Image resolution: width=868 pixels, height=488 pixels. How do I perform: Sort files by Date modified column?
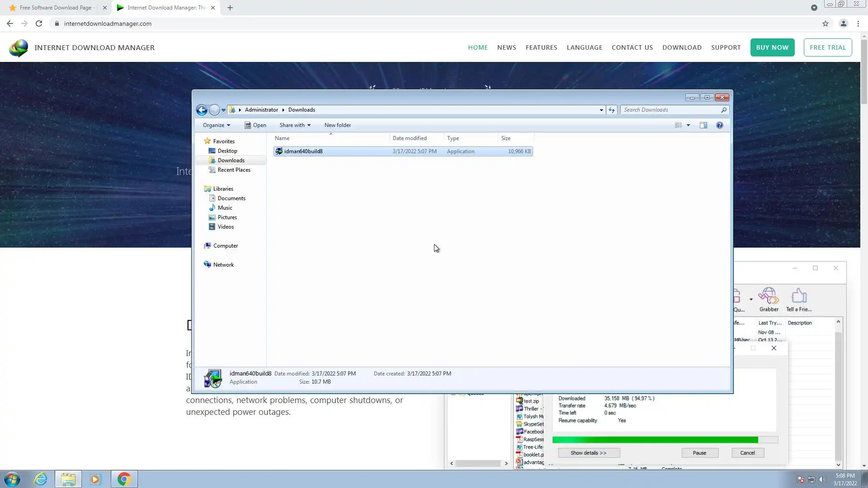click(410, 138)
